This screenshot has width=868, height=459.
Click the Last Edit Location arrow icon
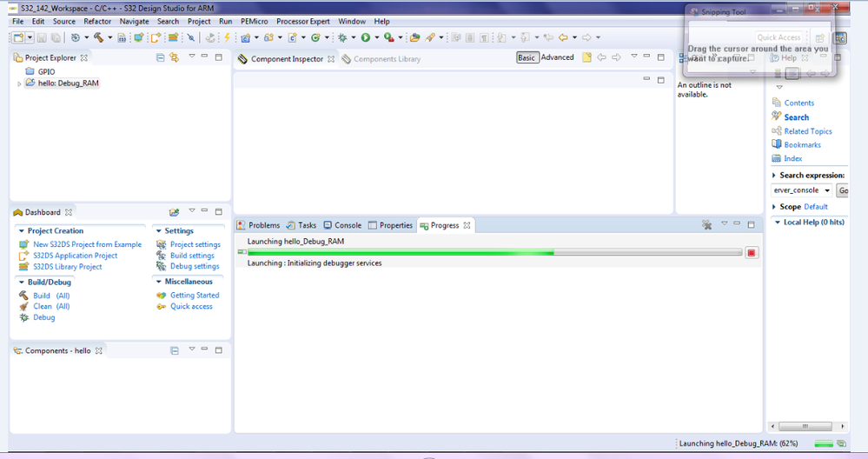[548, 37]
